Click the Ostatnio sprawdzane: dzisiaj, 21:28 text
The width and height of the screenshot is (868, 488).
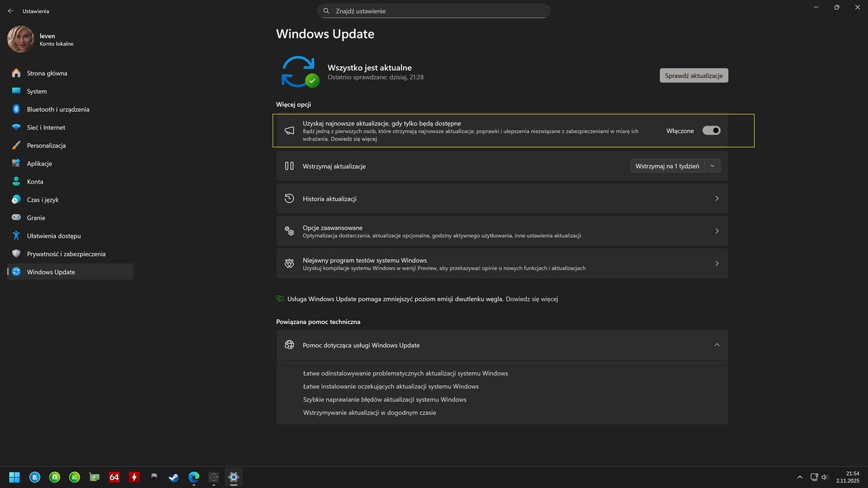(x=376, y=77)
